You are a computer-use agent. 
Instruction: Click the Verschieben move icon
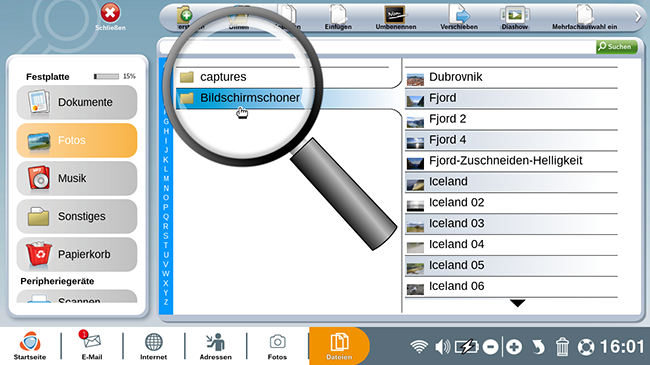[459, 18]
